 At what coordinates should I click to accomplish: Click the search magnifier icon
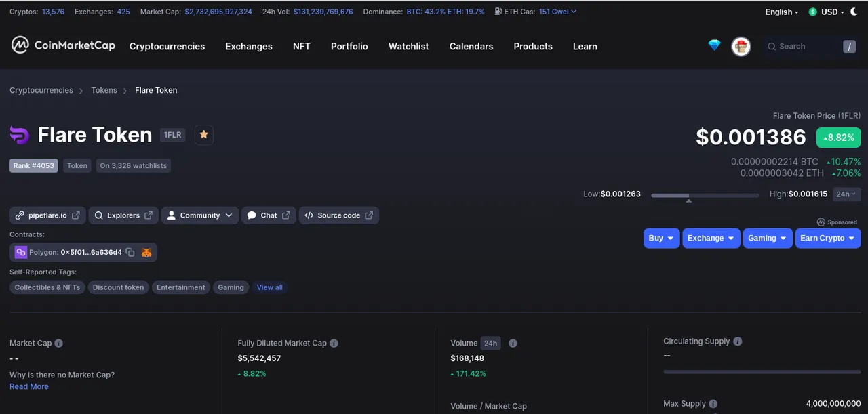pyautogui.click(x=771, y=46)
